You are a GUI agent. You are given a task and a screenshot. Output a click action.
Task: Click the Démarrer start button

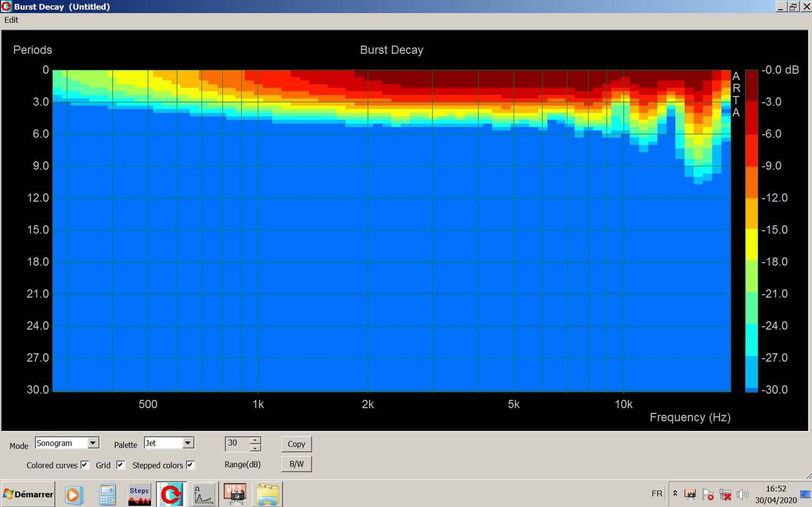click(x=28, y=494)
